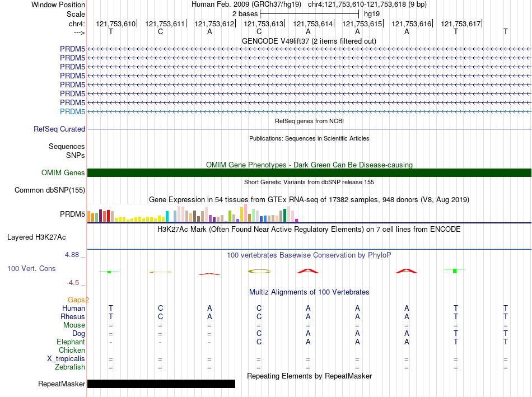Click the Sequences track label
This screenshot has width=532, height=397.
click(x=67, y=146)
